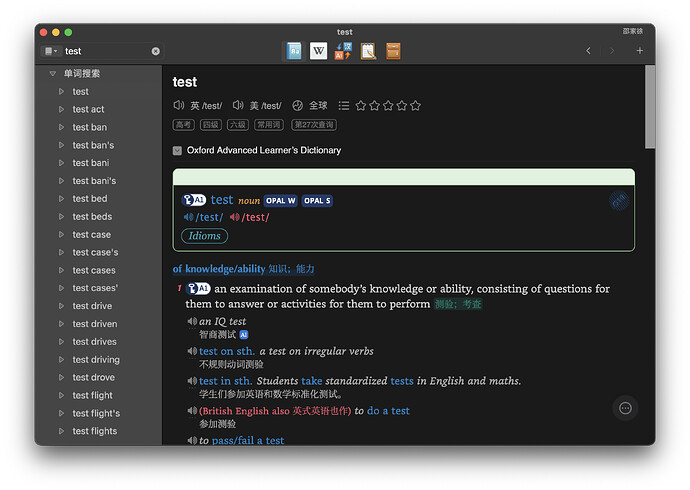Open the 'of knowledge/ability' section link
This screenshot has height=490, width=690.
[243, 269]
